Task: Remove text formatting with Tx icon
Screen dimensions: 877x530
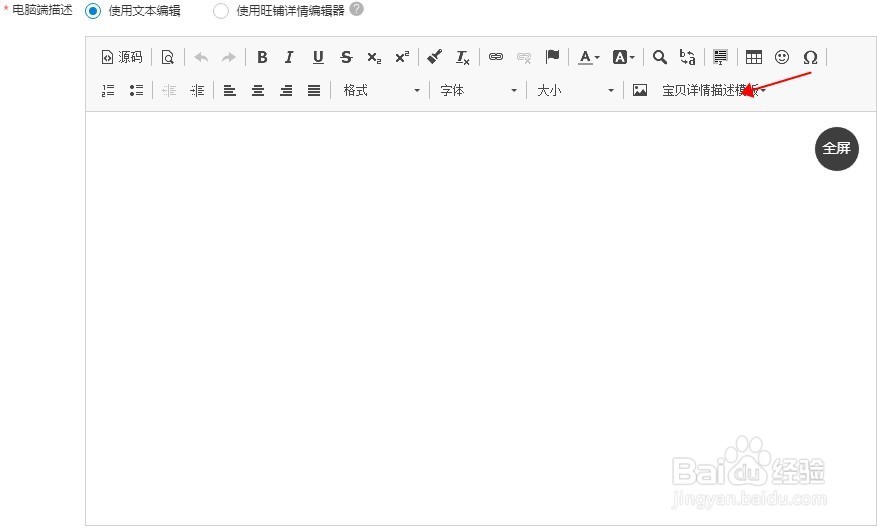Action: [x=463, y=57]
